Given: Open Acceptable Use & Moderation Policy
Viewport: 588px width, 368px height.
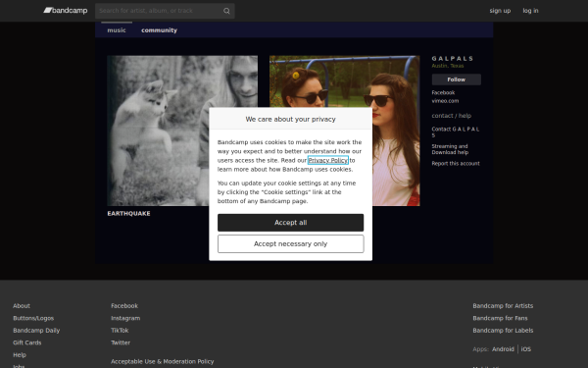Looking at the screenshot, I should pos(162,361).
